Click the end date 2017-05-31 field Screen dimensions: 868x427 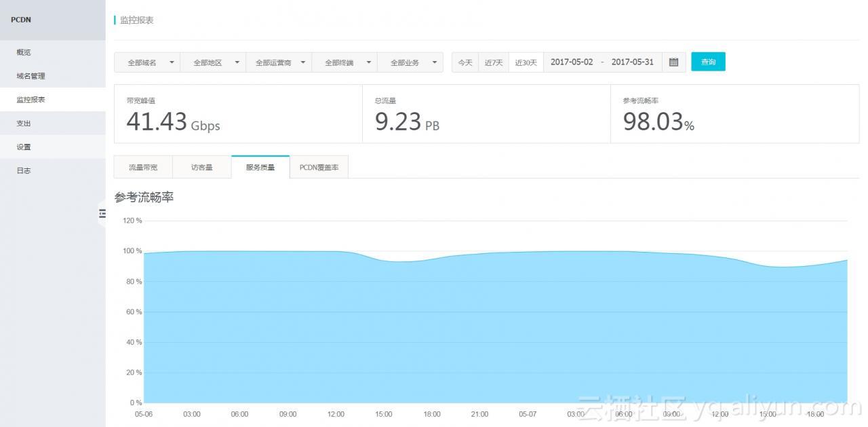tap(633, 62)
